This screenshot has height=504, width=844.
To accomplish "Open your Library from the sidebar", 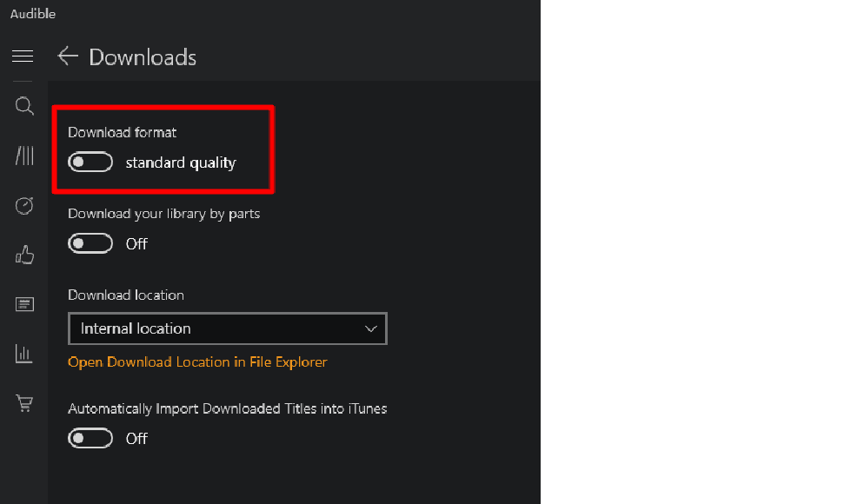I will 23,155.
